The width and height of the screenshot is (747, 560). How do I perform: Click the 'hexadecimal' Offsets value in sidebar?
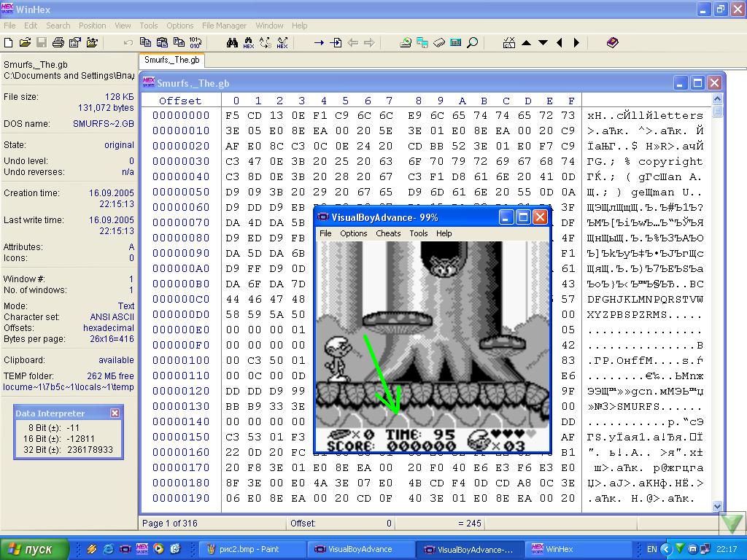coord(109,328)
